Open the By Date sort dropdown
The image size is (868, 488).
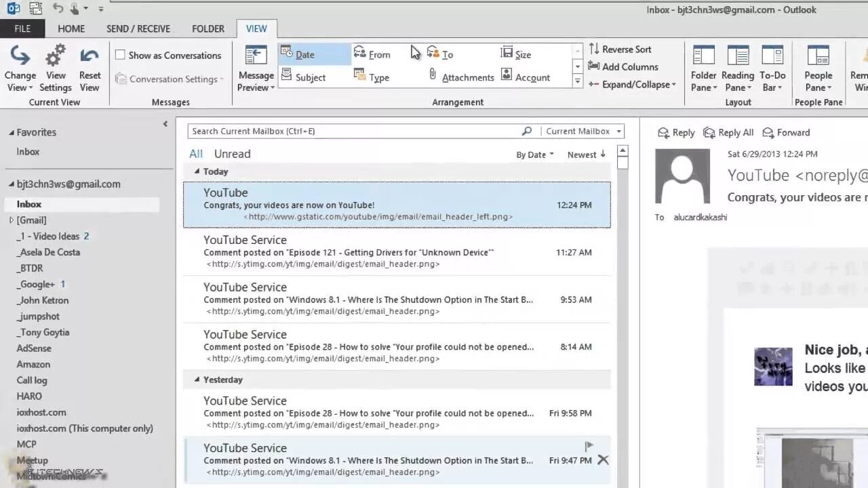(534, 155)
